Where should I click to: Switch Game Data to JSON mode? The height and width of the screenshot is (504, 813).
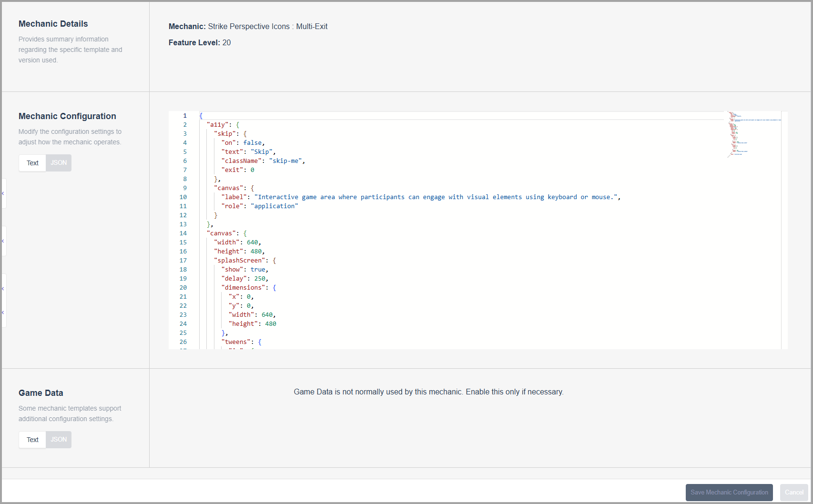(59, 440)
